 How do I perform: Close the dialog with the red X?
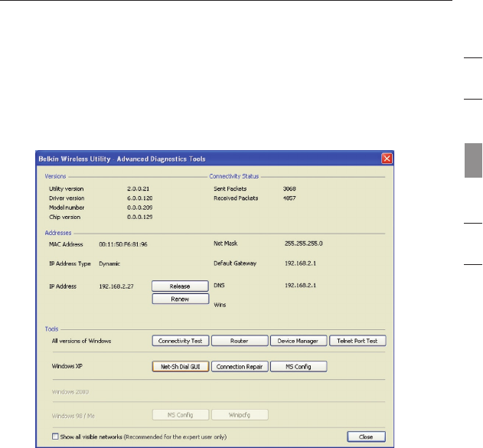[387, 158]
